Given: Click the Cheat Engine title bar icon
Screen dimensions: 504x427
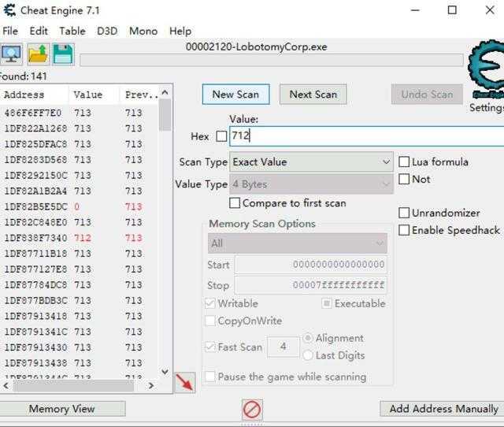Looking at the screenshot, I should point(9,10).
